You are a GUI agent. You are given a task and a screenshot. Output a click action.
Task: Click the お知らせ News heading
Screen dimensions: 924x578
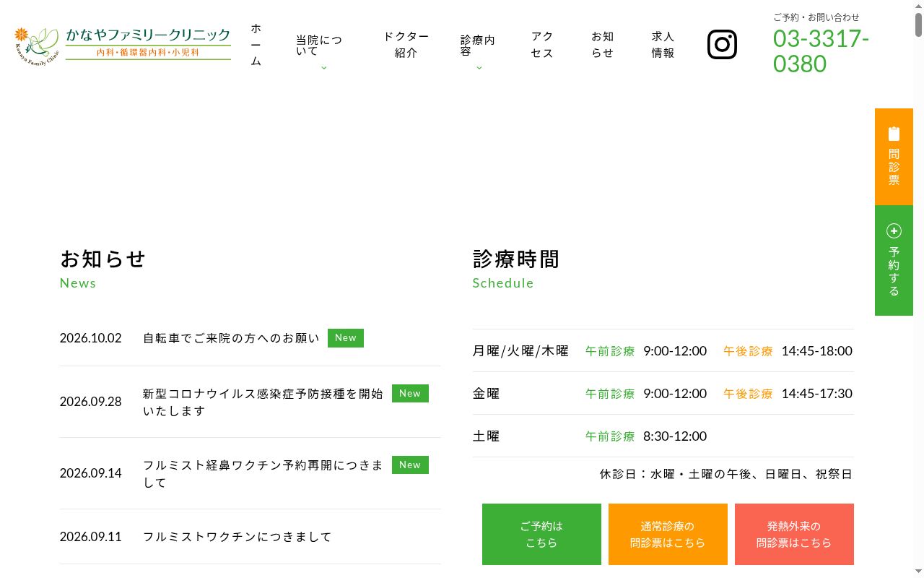click(103, 269)
